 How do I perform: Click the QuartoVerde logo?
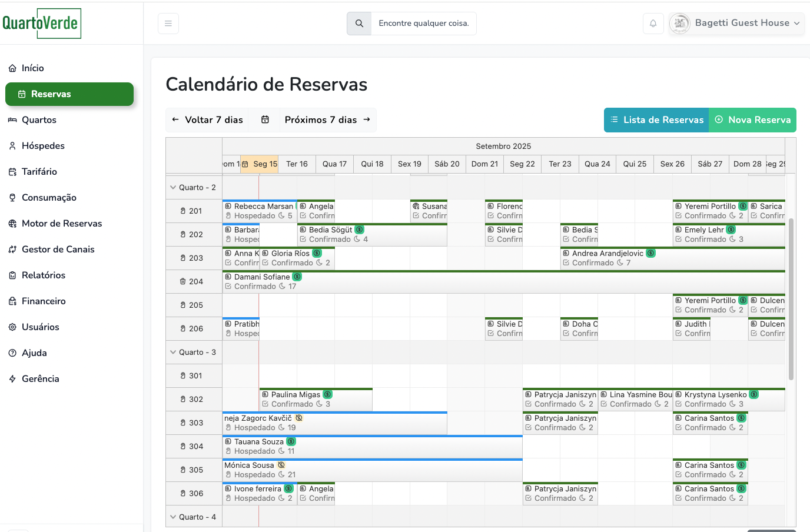pos(41,24)
